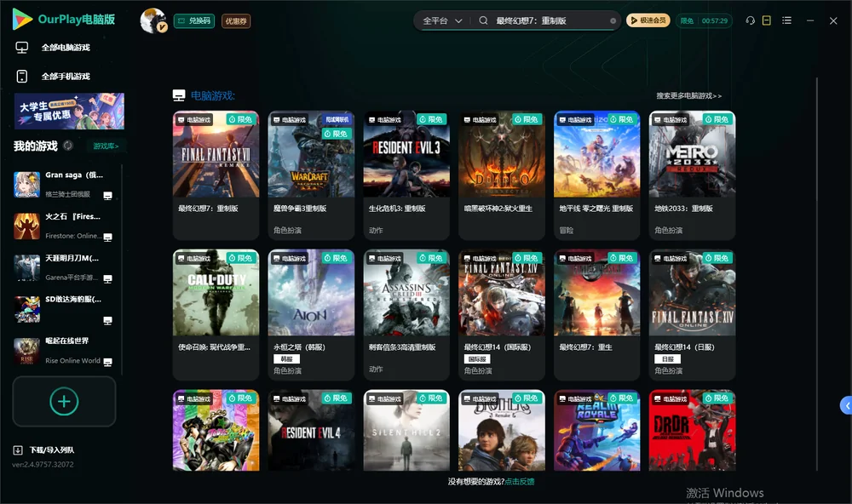The image size is (852, 504).
Task: Open 崛起在线世界 Rise Online World
Action: tap(64, 351)
